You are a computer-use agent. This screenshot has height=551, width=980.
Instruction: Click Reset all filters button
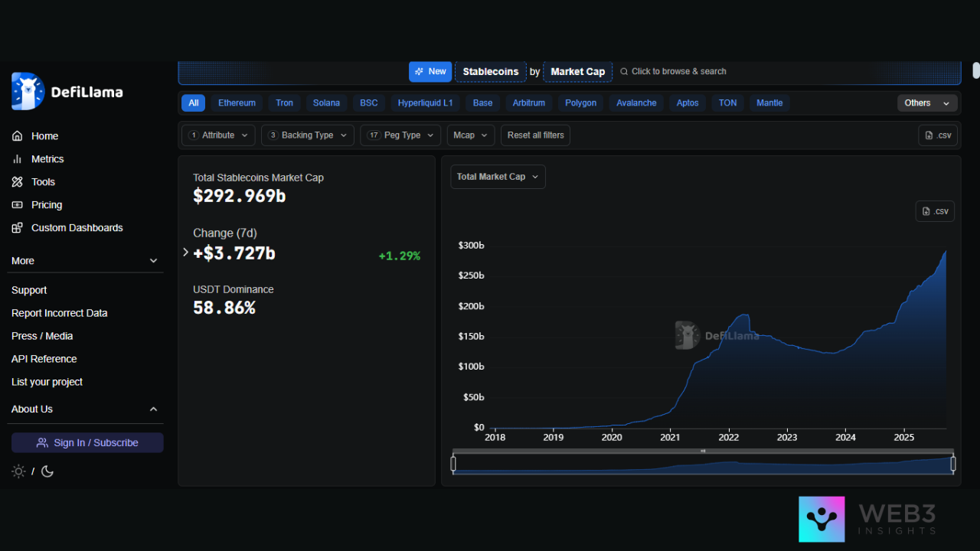[x=535, y=135]
